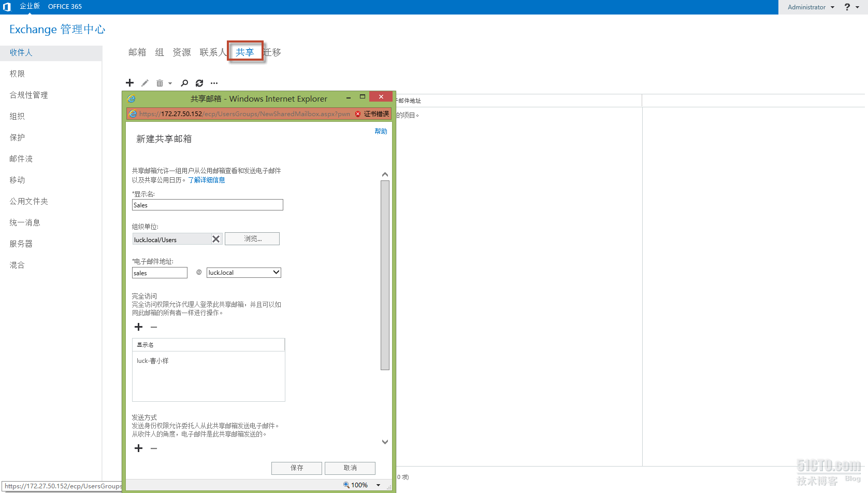Click the help question mark icon

[847, 7]
